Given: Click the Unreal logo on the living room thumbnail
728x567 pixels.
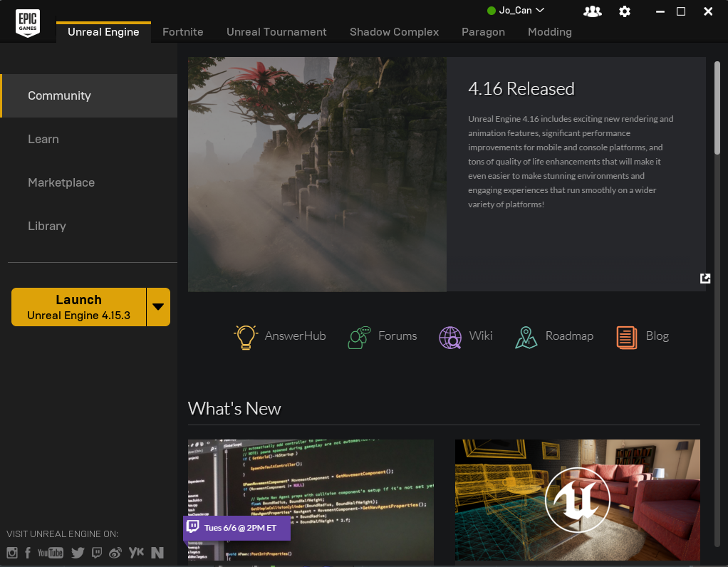Looking at the screenshot, I should coord(577,499).
